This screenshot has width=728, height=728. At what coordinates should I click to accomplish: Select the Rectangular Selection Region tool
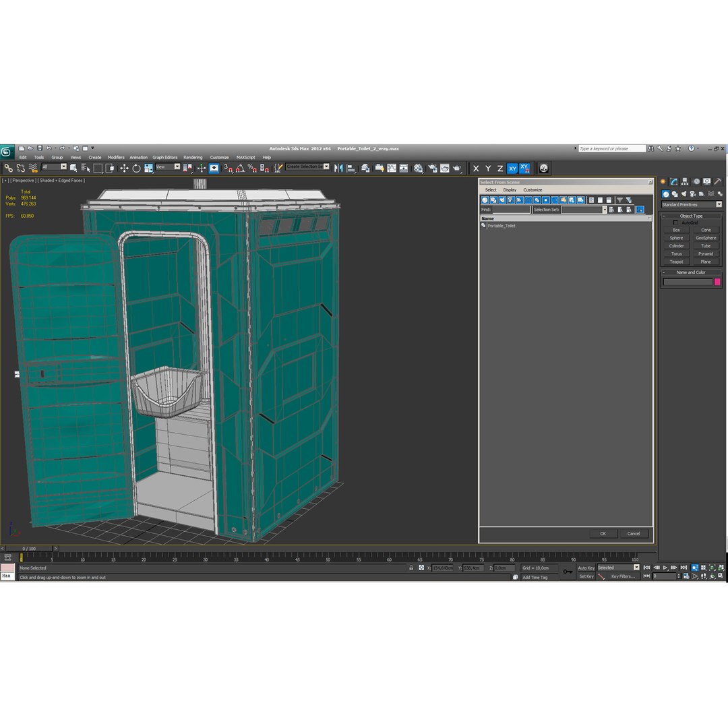(98, 168)
